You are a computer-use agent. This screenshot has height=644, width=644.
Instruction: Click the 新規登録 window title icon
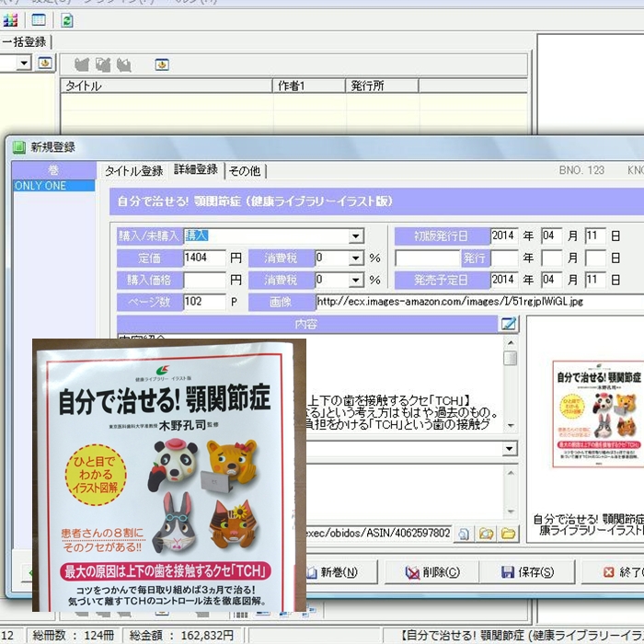click(x=19, y=147)
